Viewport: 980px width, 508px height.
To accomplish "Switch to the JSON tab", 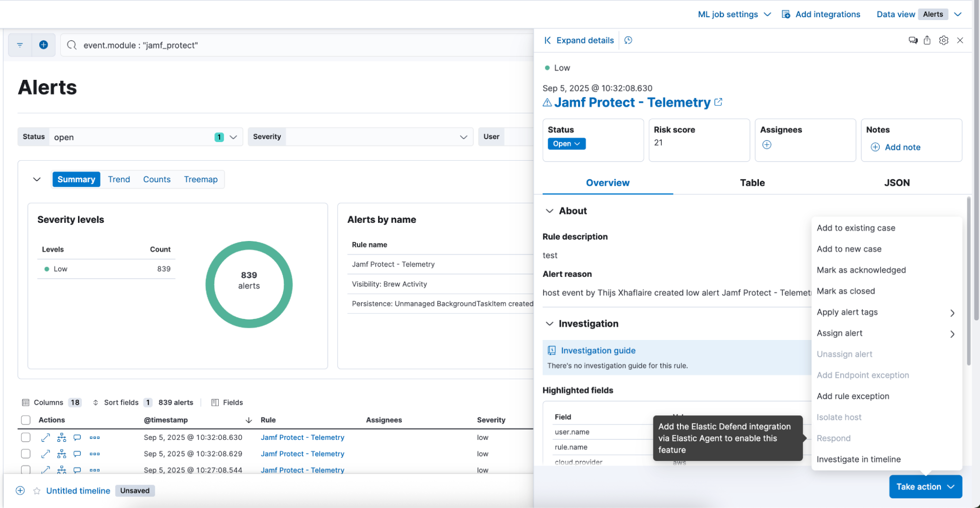I will pyautogui.click(x=897, y=183).
